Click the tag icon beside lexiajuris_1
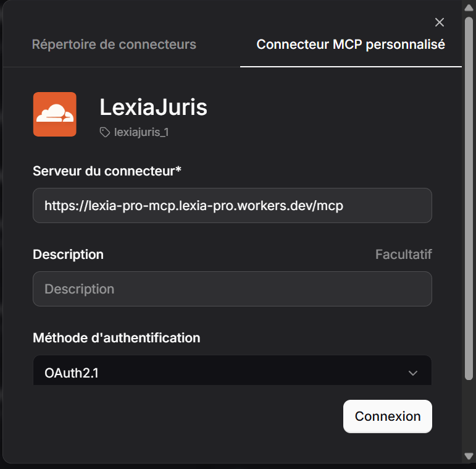The width and height of the screenshot is (476, 469). coord(105,132)
